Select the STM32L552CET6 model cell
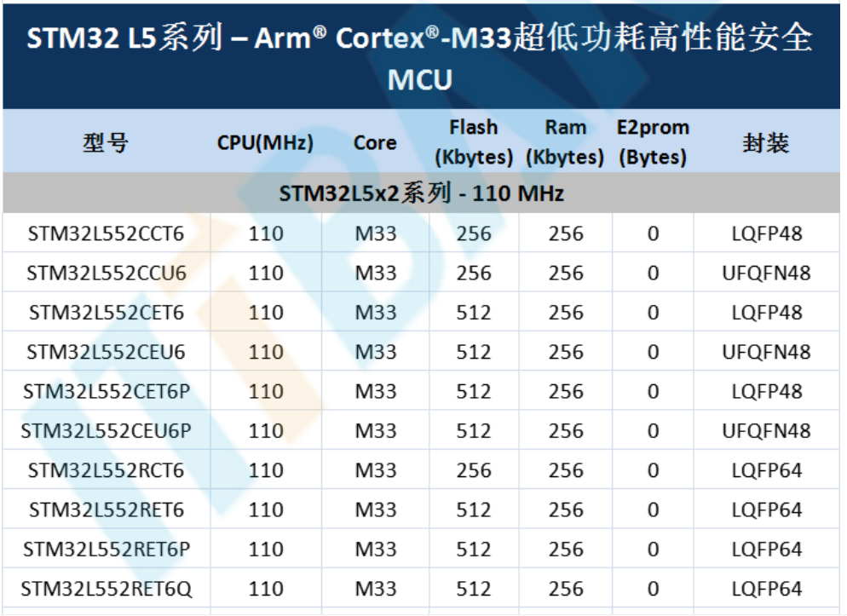 (x=107, y=313)
